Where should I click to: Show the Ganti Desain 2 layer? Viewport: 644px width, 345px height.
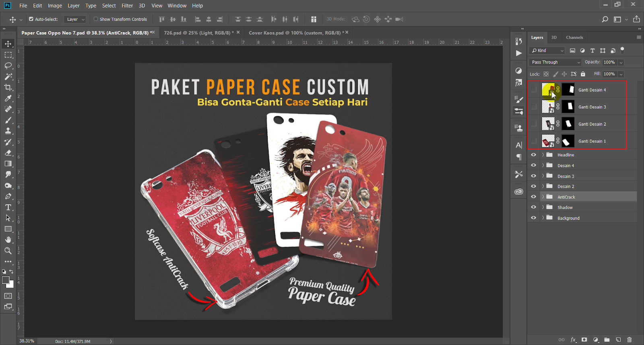pos(534,124)
